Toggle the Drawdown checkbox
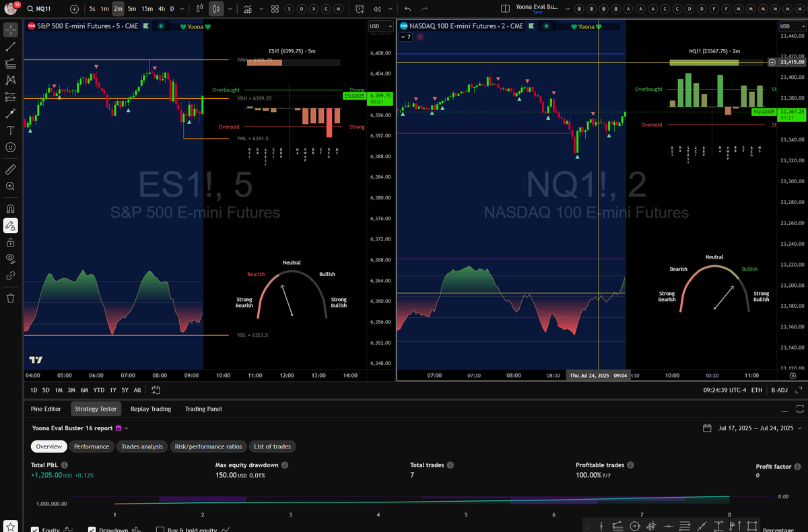Image resolution: width=808 pixels, height=532 pixels. (x=92, y=529)
